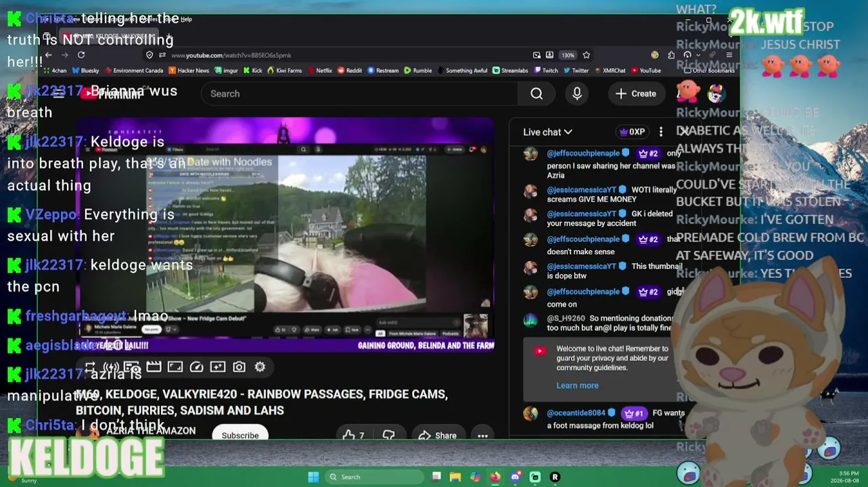The image size is (868, 487).
Task: Open the Kick bookmark
Action: (x=252, y=70)
